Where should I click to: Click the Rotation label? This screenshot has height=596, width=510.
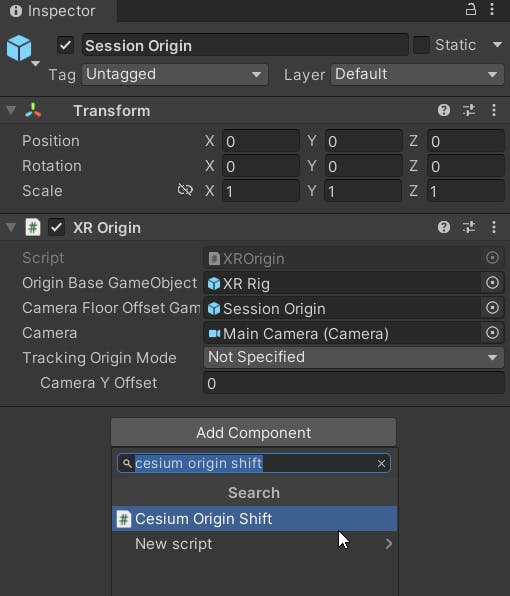coord(52,166)
